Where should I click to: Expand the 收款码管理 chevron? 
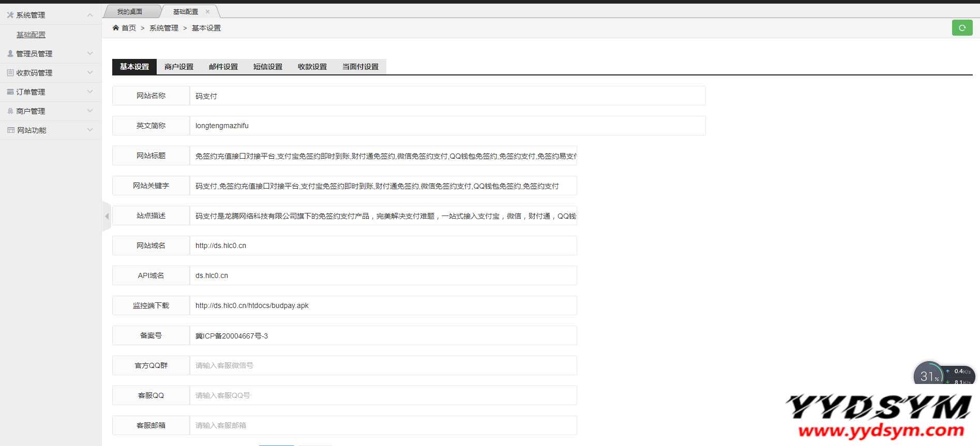90,72
